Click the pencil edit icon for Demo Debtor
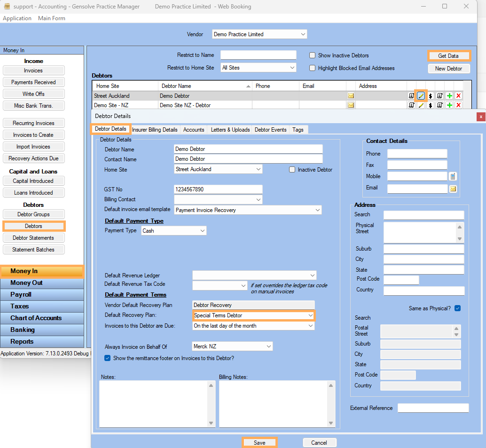486x448 pixels. coord(421,96)
